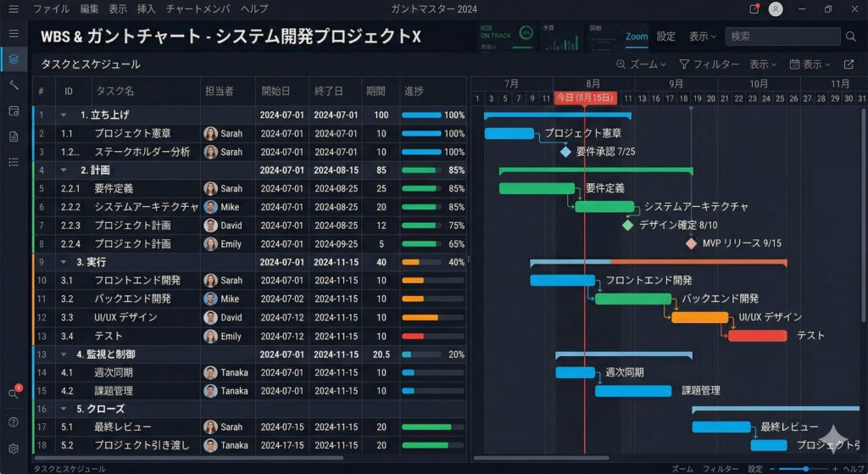Click the 進捗 column header
868x474 pixels.
414,91
